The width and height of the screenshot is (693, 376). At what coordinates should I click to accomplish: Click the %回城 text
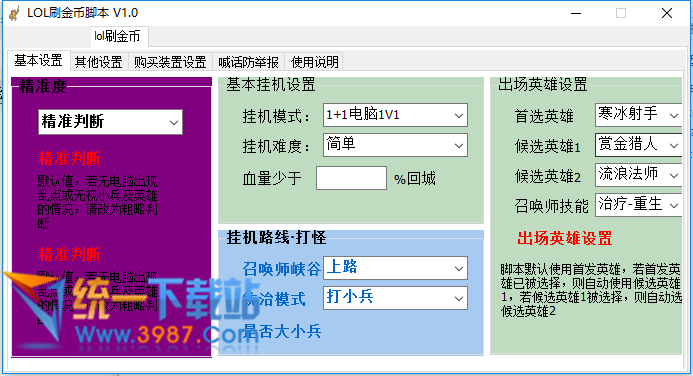pos(415,179)
